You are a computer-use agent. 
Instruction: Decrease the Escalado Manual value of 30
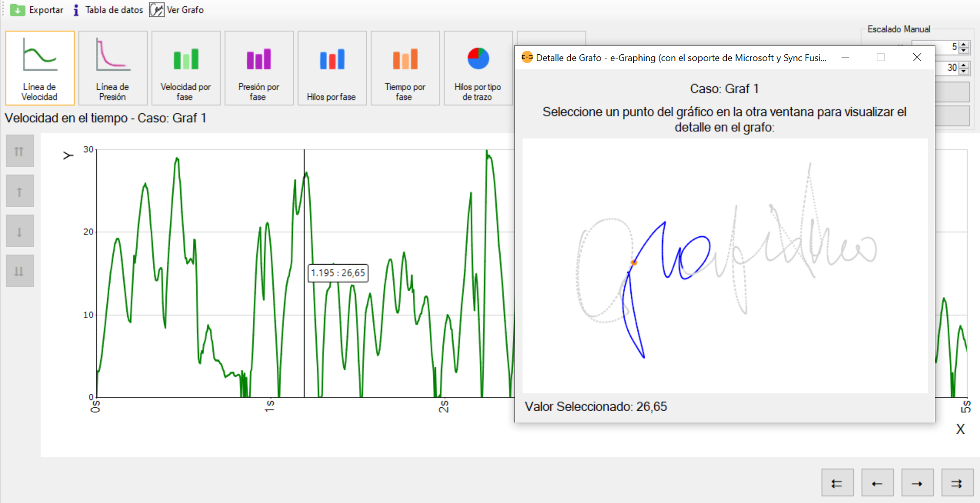pyautogui.click(x=964, y=71)
